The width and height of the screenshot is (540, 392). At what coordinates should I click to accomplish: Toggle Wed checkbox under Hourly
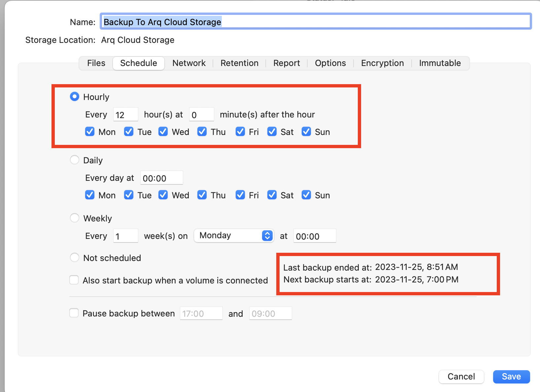[163, 132]
